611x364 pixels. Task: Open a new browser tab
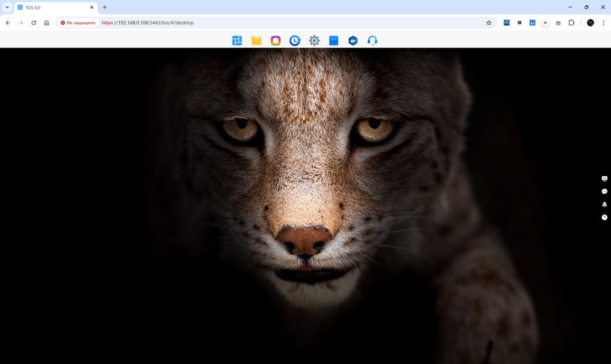[x=105, y=7]
